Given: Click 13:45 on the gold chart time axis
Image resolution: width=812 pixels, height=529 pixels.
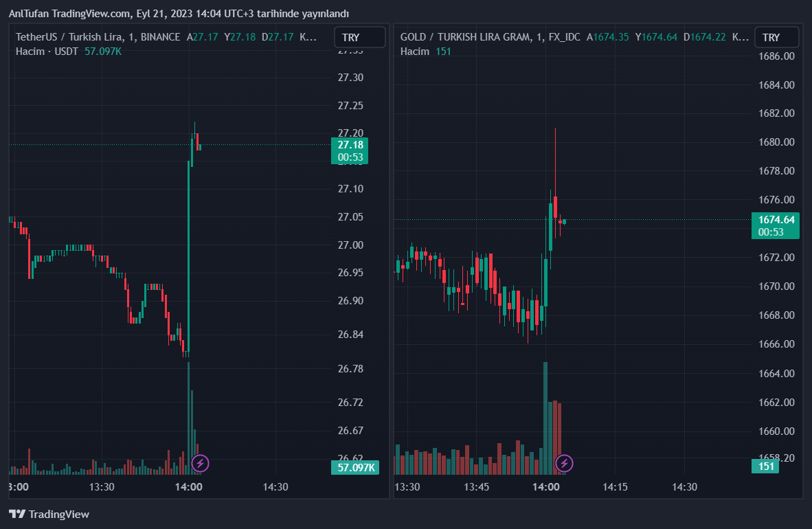Looking at the screenshot, I should click(477, 487).
